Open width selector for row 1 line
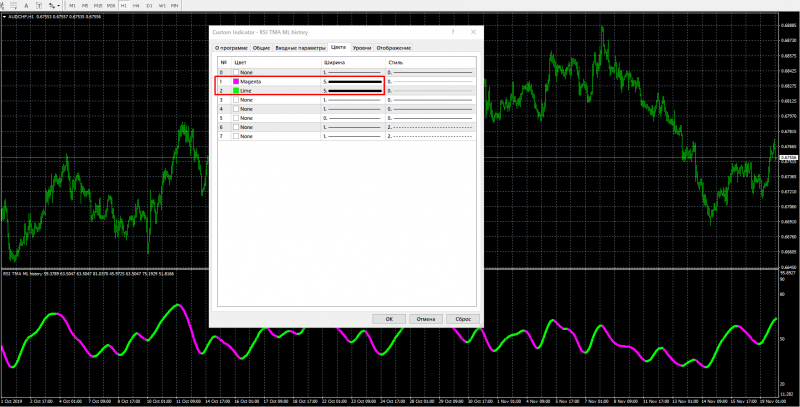The image size is (800, 407). [x=353, y=82]
